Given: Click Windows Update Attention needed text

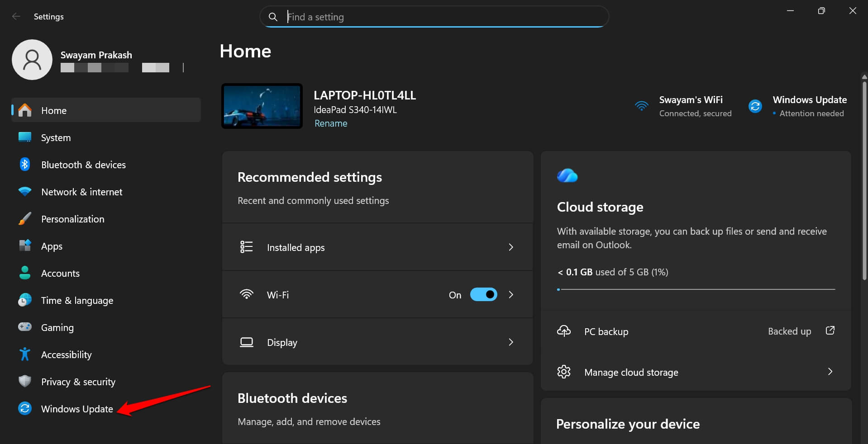Looking at the screenshot, I should 809,106.
